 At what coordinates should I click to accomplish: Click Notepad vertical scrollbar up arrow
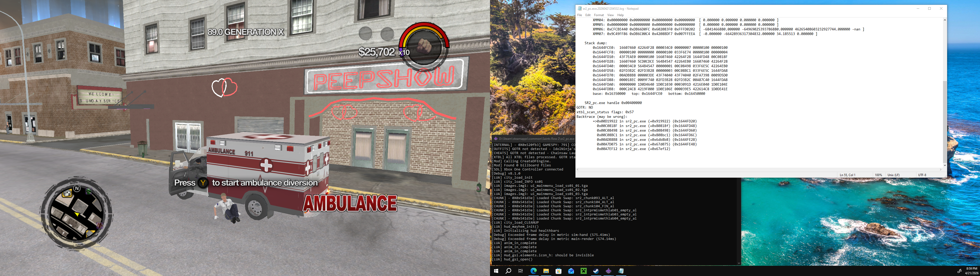point(945,20)
